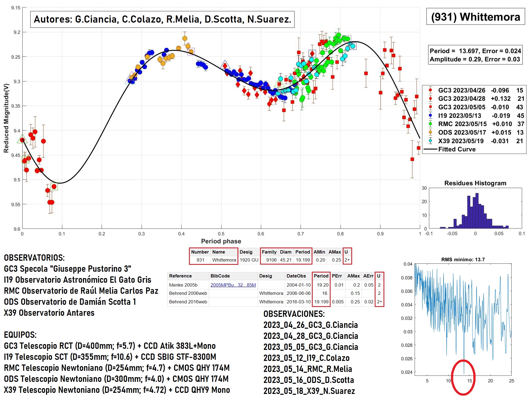The height and width of the screenshot is (400, 532).
Task: Click the "EQUIPOS:" heading
Action: click(x=20, y=335)
